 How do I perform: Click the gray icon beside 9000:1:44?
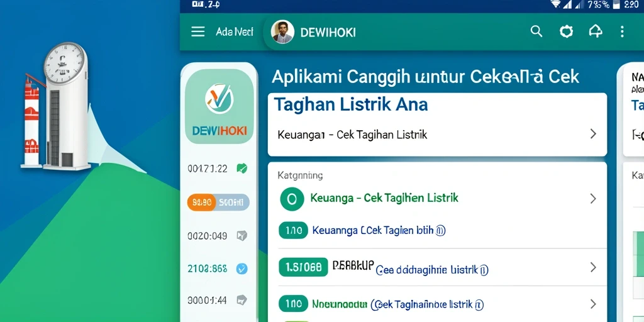242,300
